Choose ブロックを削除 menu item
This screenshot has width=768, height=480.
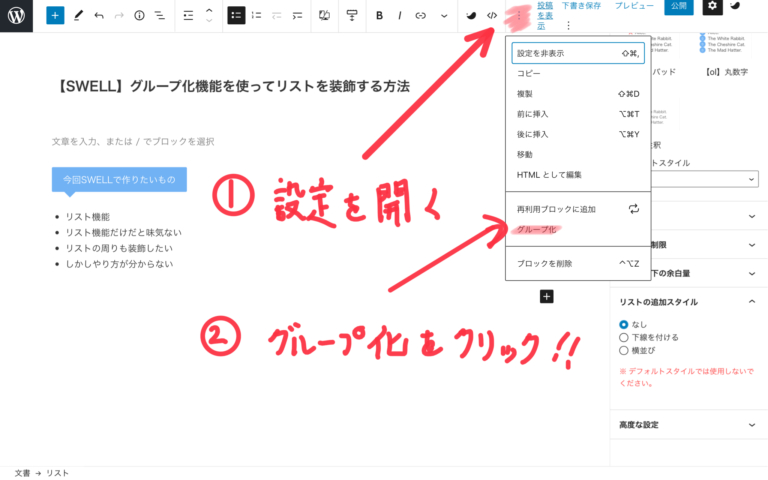[x=578, y=264]
